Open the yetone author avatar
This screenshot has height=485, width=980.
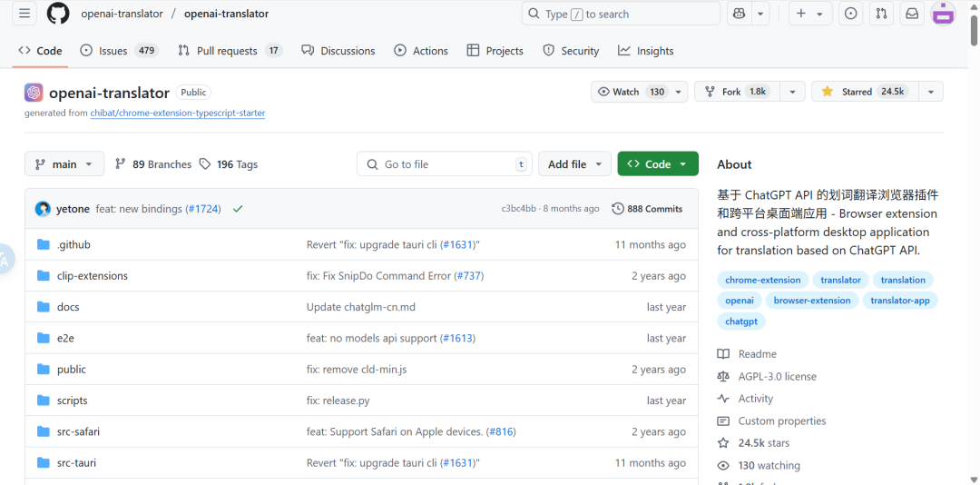tap(43, 209)
